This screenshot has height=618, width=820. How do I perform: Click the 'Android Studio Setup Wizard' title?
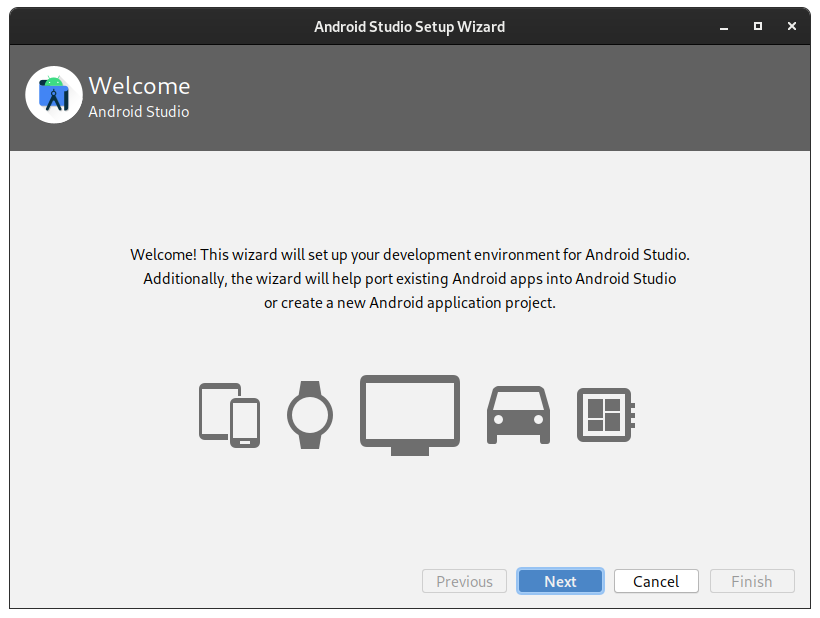[x=409, y=27]
